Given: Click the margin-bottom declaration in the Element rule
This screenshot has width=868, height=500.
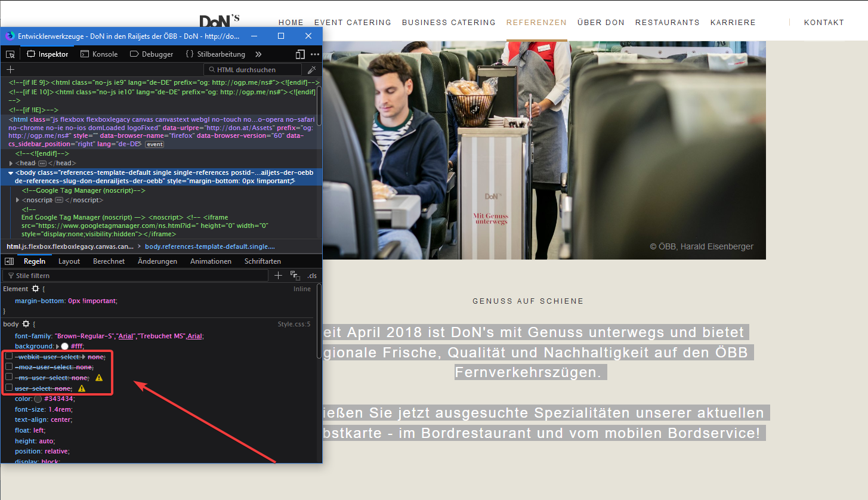Looking at the screenshot, I should point(66,301).
